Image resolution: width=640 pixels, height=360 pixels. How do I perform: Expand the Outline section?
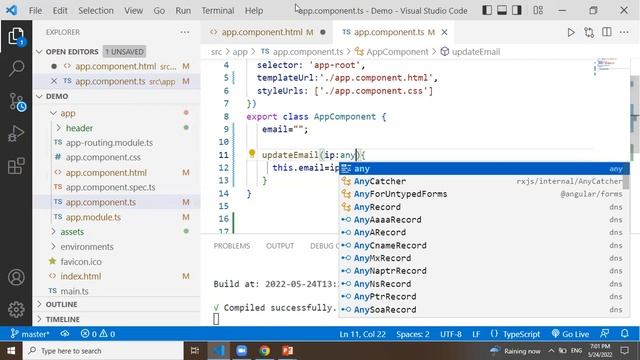(40, 304)
